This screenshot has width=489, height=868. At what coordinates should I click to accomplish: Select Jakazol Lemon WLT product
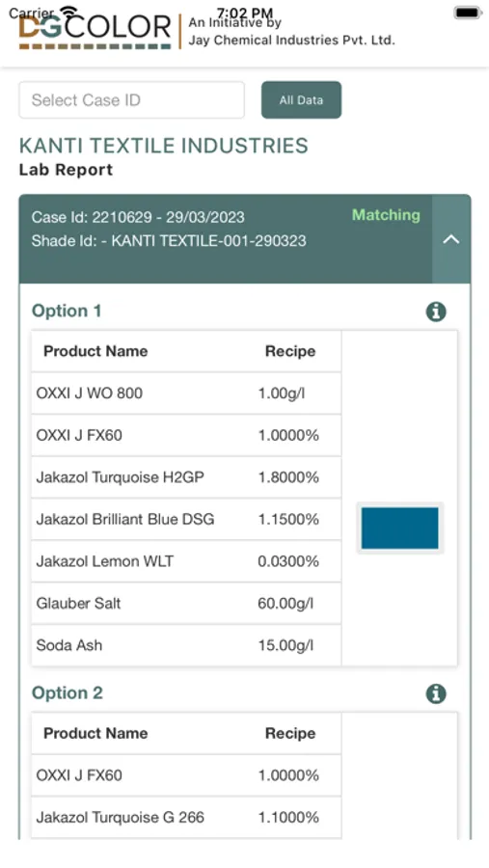point(105,561)
